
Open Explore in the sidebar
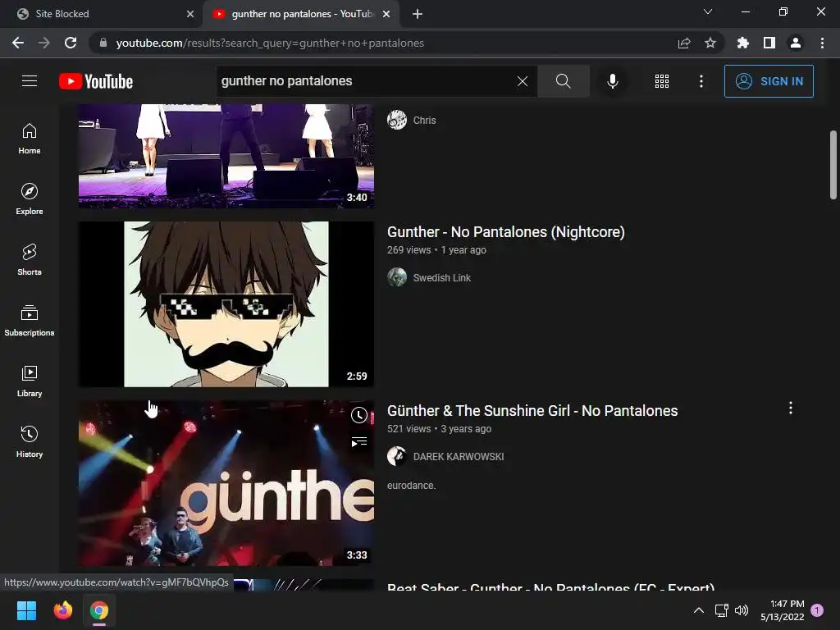[x=30, y=199]
